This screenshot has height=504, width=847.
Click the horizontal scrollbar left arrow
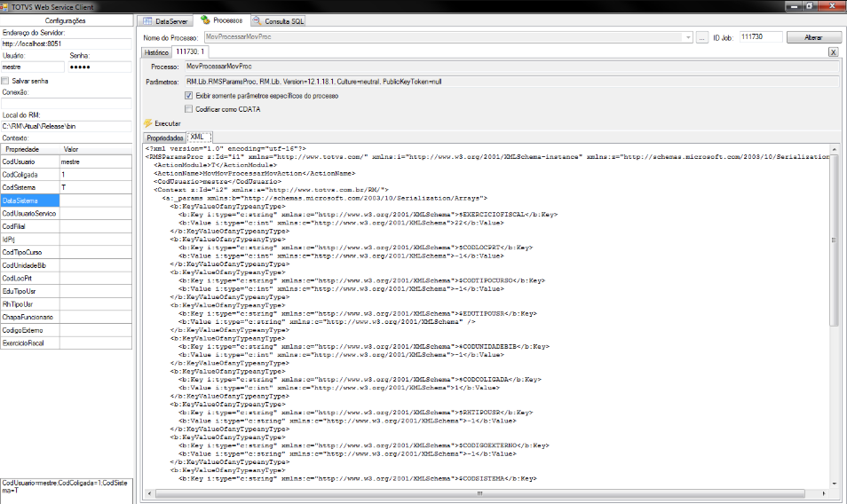150,493
